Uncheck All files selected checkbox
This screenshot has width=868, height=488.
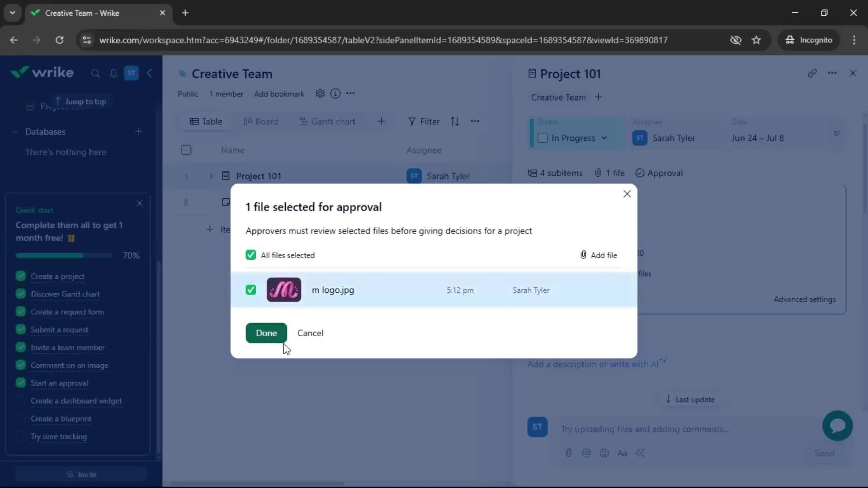click(x=251, y=255)
